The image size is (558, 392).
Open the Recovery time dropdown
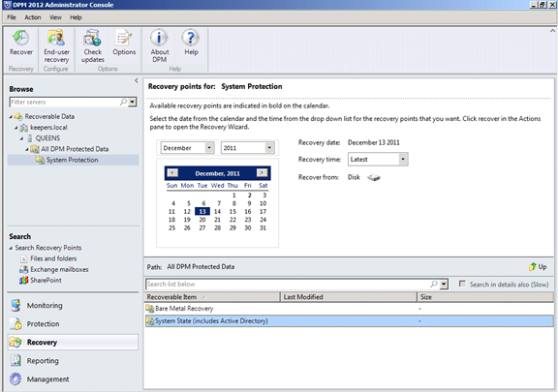click(x=403, y=159)
